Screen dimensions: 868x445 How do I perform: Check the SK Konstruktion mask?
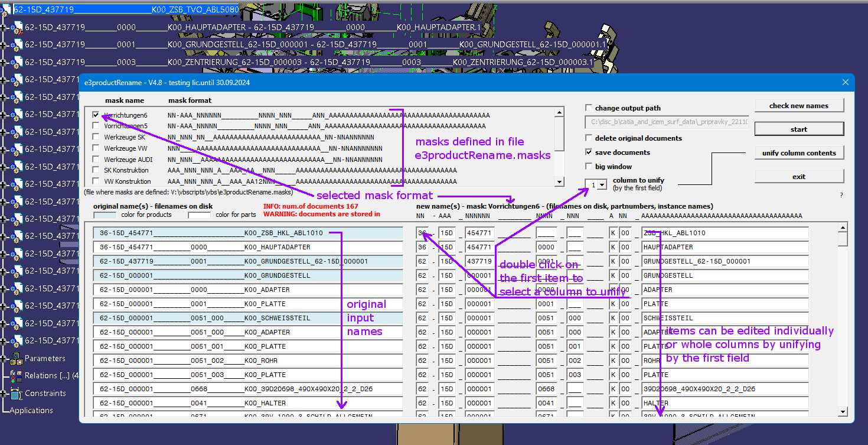pyautogui.click(x=96, y=170)
